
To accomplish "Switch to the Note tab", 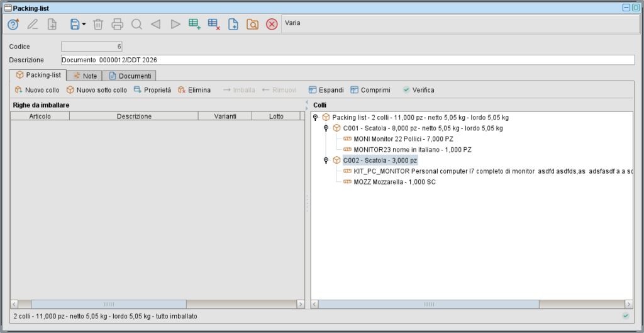I will 85,76.
